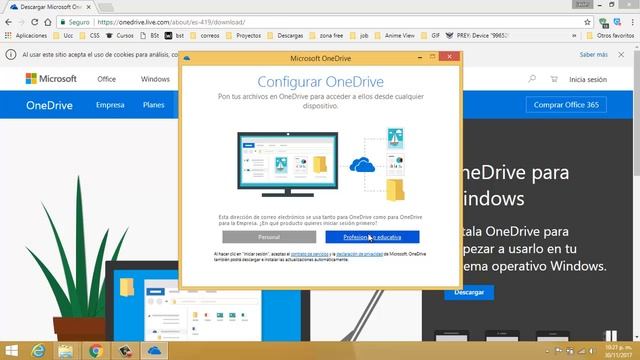The width and height of the screenshot is (640, 360).
Task: Open the Office menu item
Action: click(107, 79)
